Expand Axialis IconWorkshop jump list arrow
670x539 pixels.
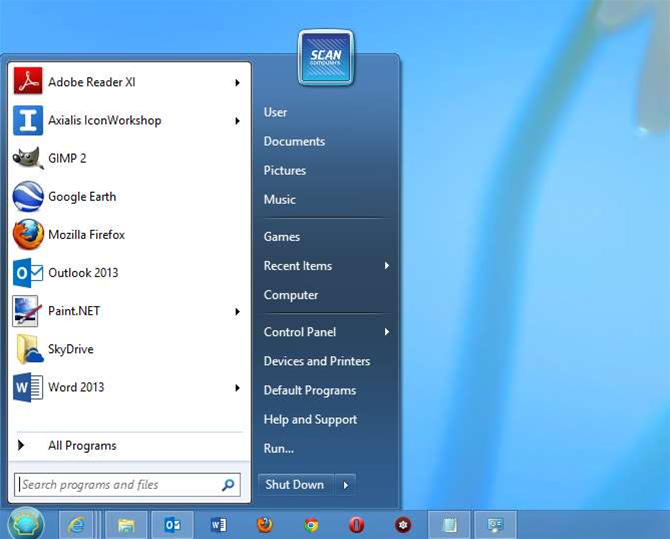(x=237, y=121)
